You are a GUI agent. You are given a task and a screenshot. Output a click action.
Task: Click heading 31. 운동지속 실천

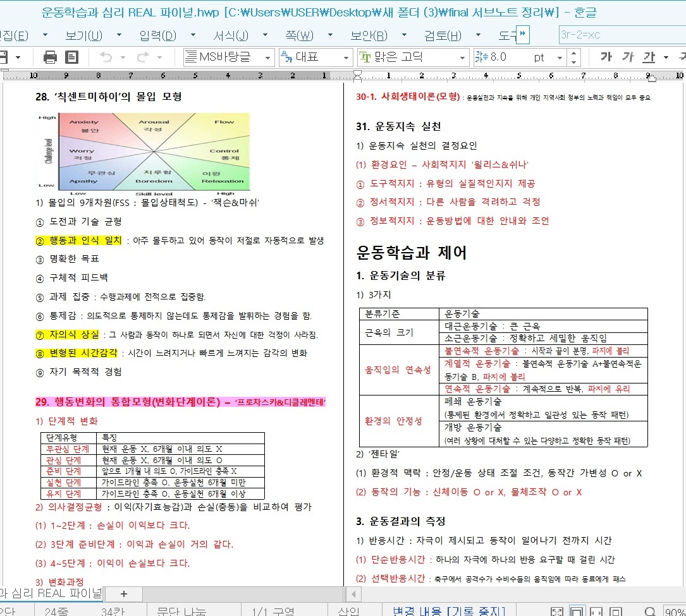[398, 127]
